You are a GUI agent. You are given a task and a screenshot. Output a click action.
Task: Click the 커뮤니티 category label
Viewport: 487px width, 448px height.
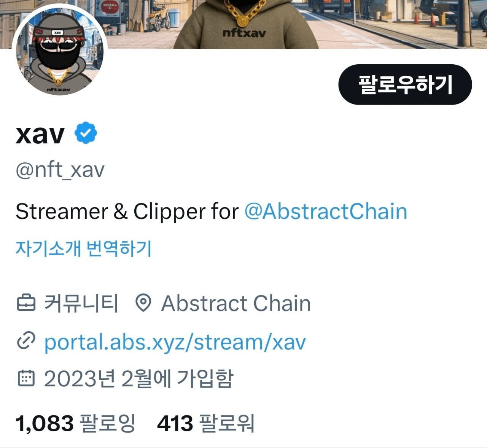click(81, 303)
